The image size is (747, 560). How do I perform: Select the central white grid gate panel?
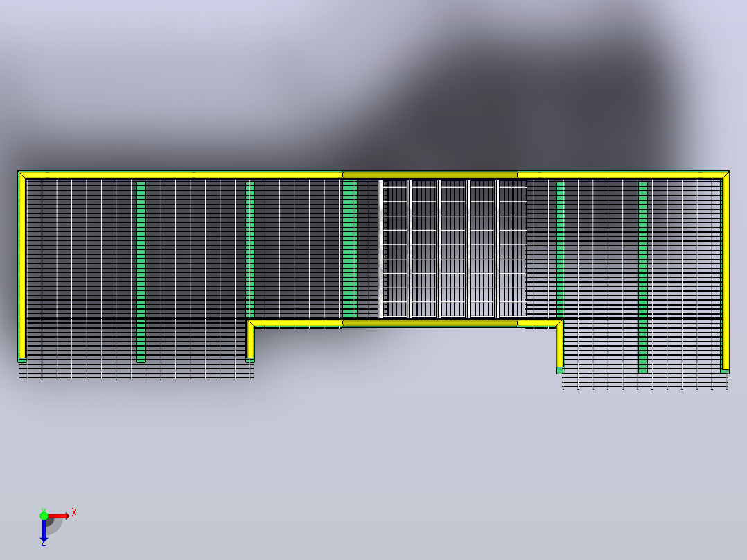[452, 249]
